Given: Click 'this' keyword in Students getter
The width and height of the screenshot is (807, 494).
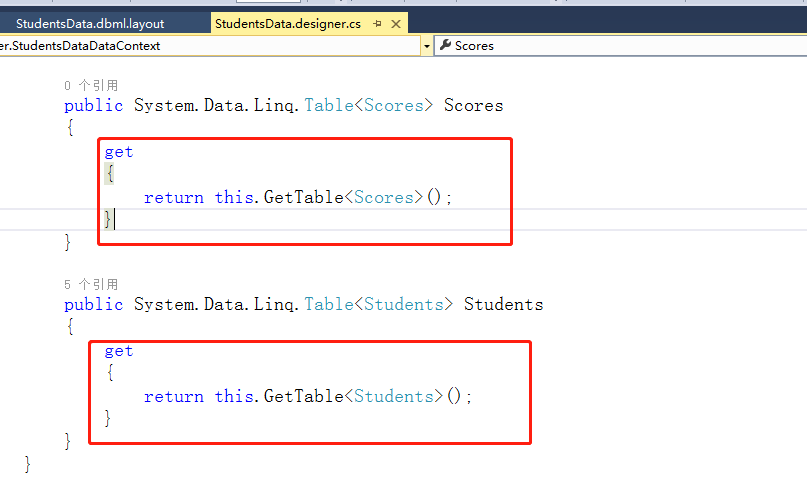Looking at the screenshot, I should [234, 397].
